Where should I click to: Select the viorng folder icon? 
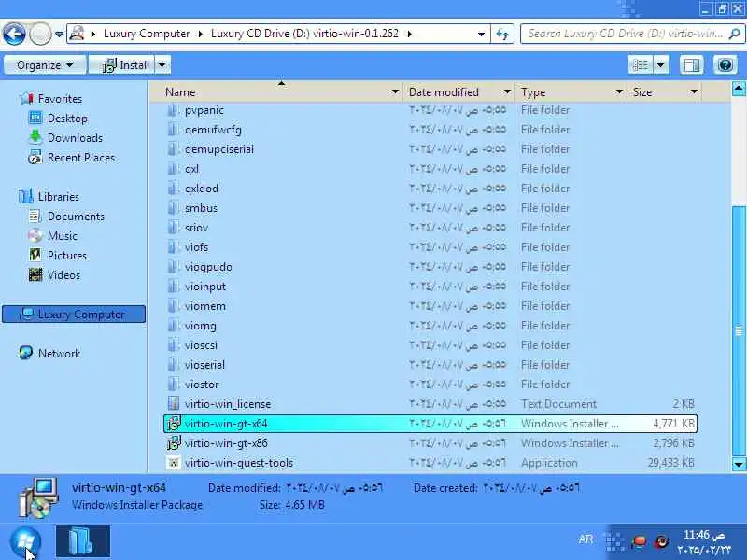[174, 325]
